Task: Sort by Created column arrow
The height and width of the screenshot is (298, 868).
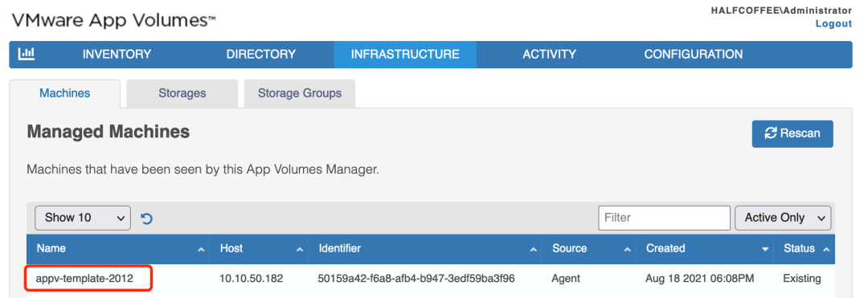Action: point(766,250)
